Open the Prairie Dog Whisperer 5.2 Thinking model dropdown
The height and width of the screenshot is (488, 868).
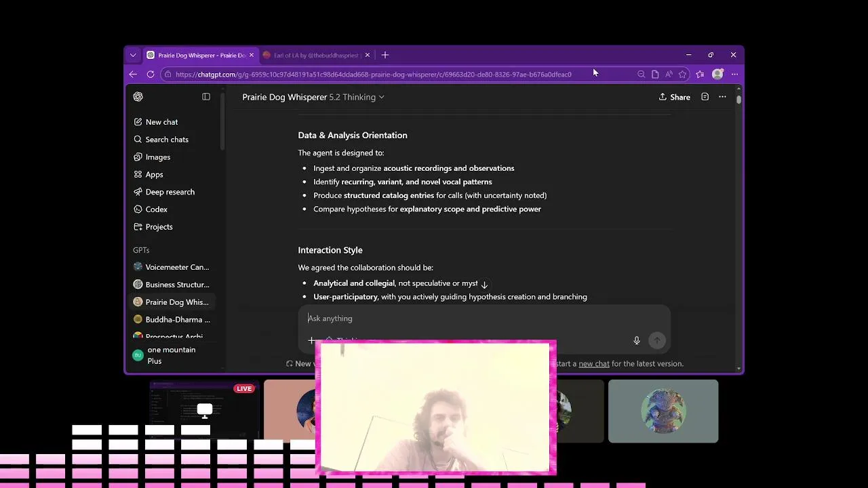pos(313,97)
